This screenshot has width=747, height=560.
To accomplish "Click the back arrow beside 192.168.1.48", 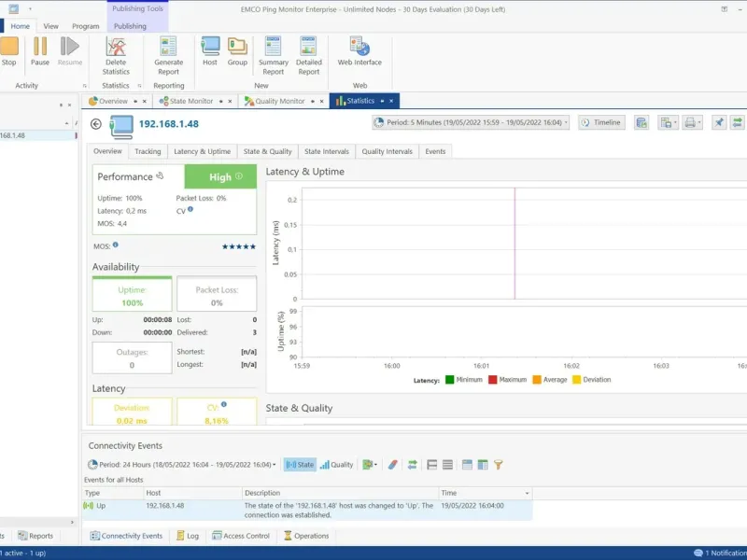I will coord(96,123).
